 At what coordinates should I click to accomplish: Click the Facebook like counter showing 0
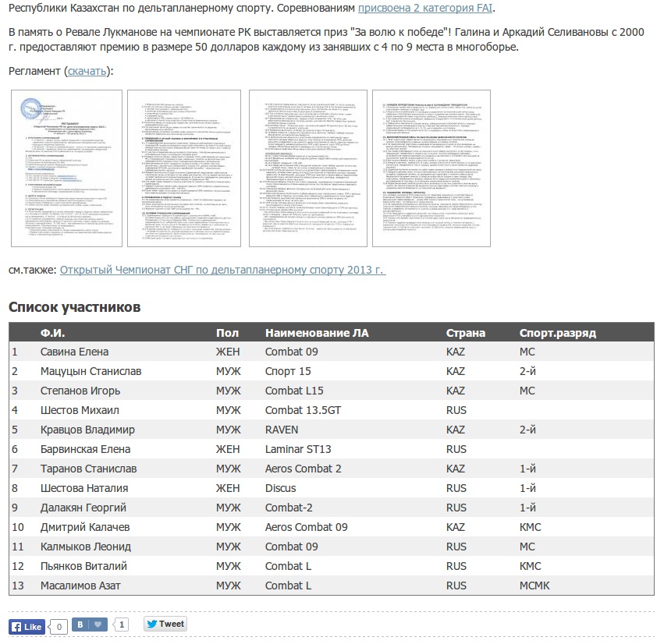(x=59, y=626)
